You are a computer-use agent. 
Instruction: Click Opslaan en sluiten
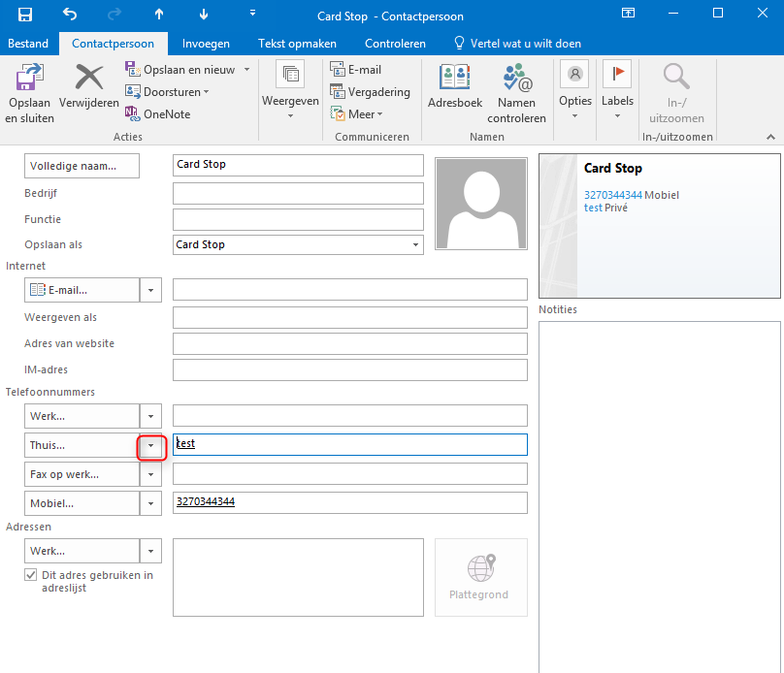pyautogui.click(x=29, y=93)
